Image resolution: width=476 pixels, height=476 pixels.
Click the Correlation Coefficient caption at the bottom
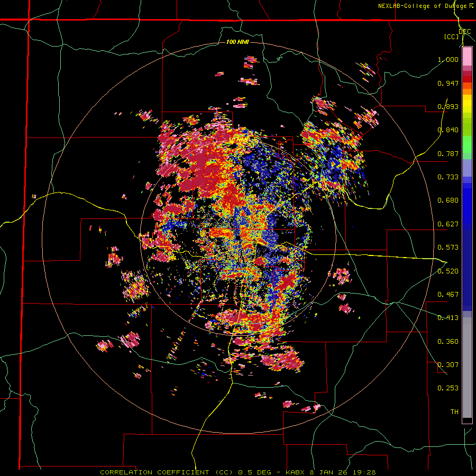coord(237,472)
